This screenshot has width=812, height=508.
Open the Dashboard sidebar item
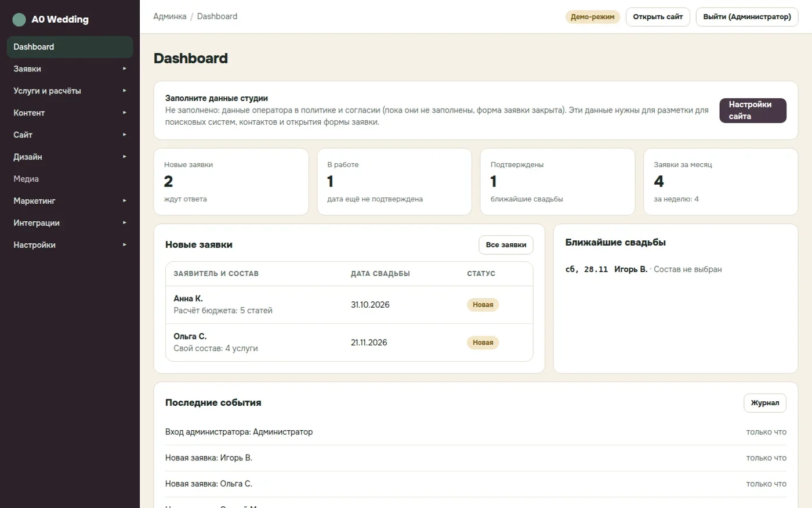[70, 47]
